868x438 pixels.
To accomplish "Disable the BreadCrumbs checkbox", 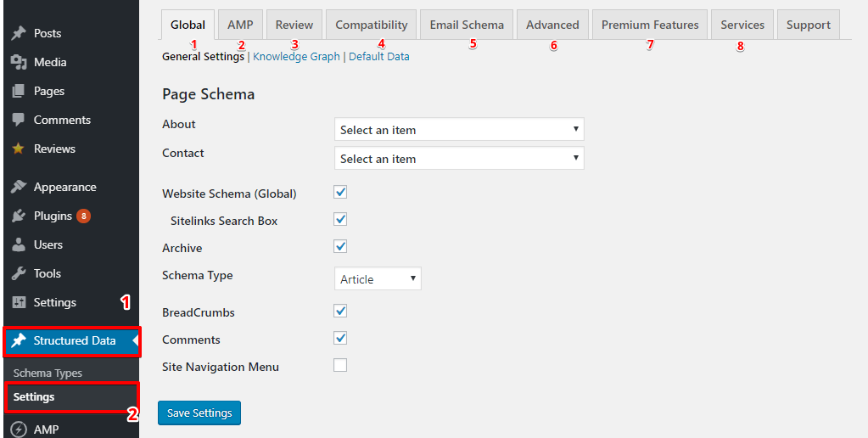I will [340, 311].
